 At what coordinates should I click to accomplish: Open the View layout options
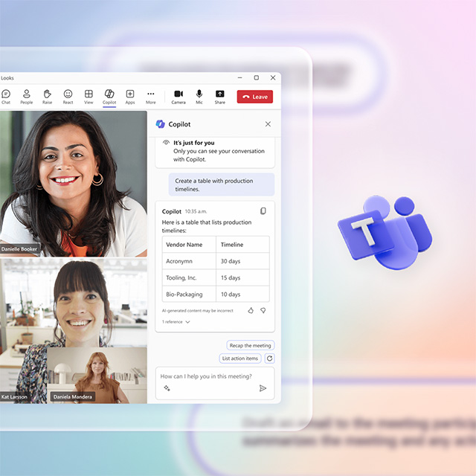click(x=89, y=96)
